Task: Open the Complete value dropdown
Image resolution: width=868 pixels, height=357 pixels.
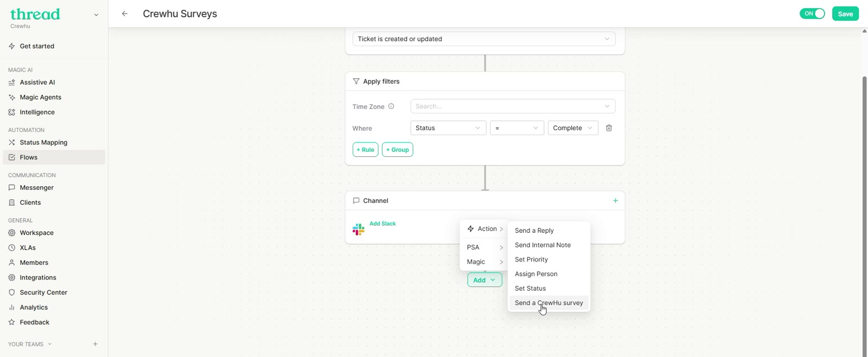Action: coord(573,128)
